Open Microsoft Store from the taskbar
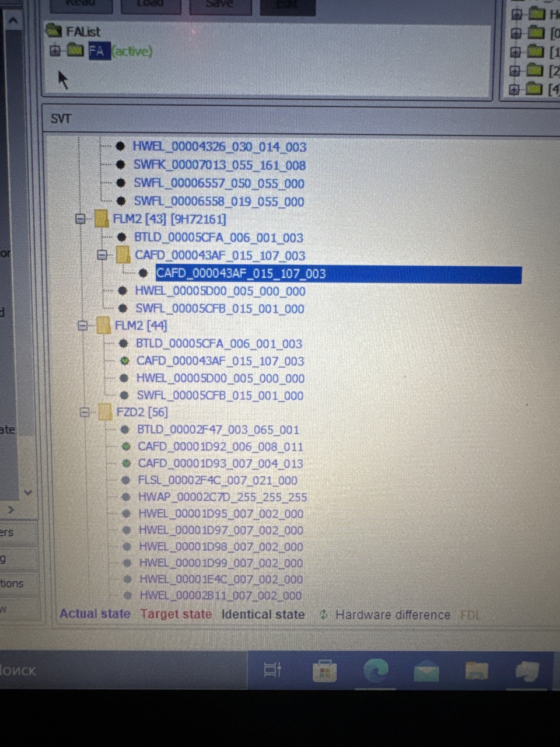The image size is (560, 747). tap(324, 671)
